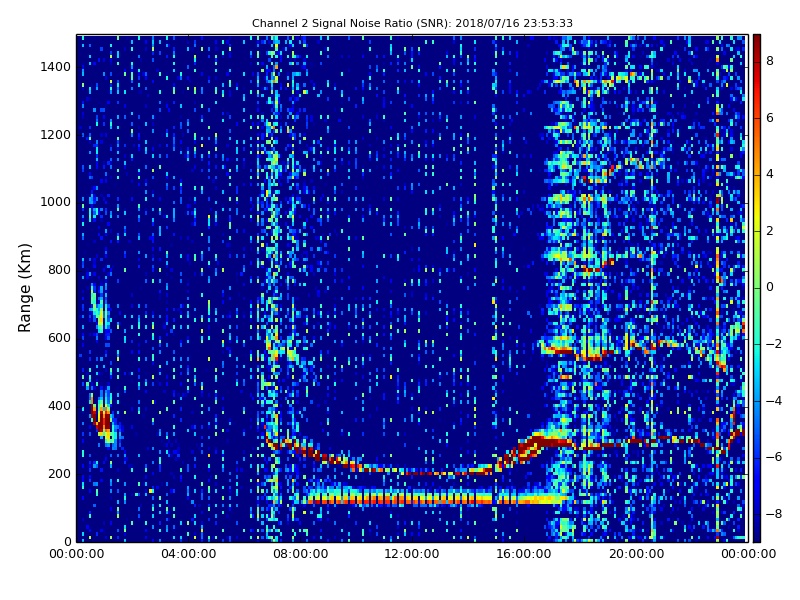The image size is (800, 600).
Task: Click the colorbar label 2
Action: tap(770, 231)
